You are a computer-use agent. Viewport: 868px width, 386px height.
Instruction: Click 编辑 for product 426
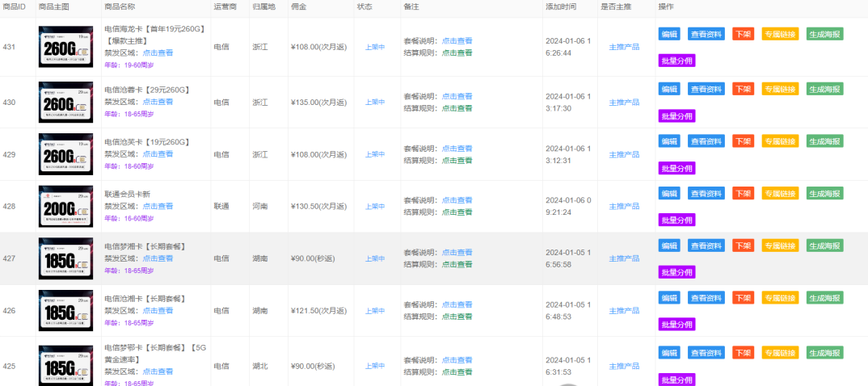point(669,297)
